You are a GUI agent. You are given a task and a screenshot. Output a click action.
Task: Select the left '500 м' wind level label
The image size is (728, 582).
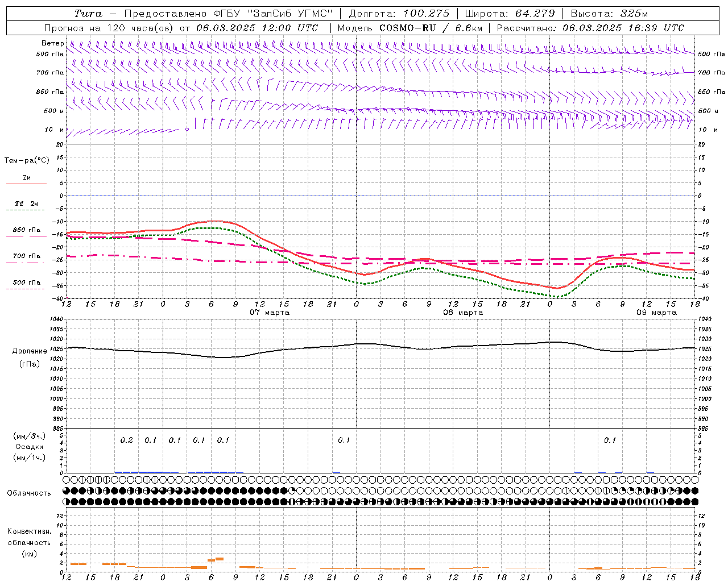(x=54, y=111)
